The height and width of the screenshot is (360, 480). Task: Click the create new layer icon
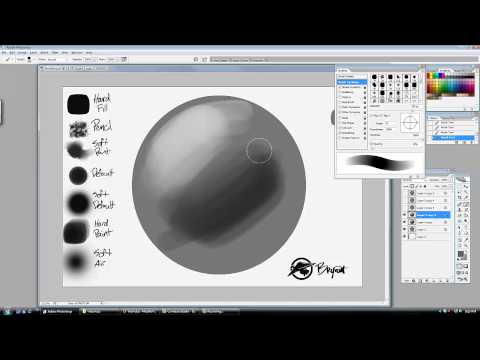pos(440,281)
